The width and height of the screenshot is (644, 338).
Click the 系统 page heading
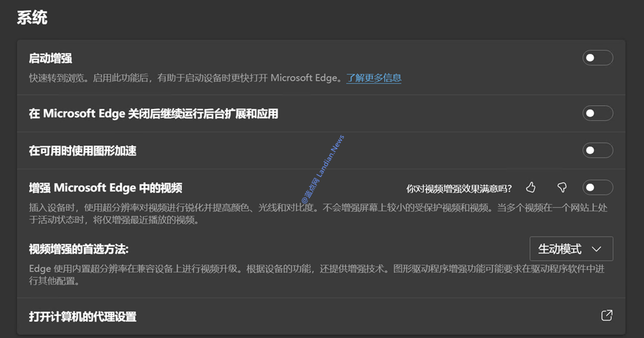point(32,18)
